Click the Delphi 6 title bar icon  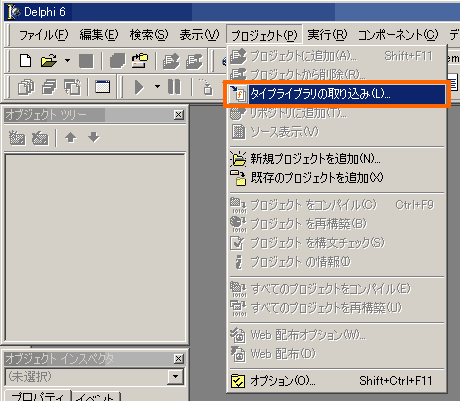click(14, 12)
